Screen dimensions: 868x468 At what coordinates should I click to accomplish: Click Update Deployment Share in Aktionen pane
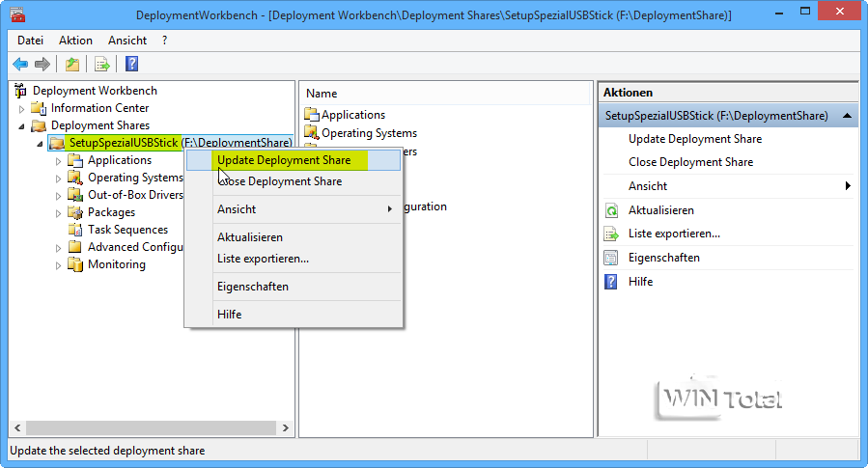[x=695, y=139]
